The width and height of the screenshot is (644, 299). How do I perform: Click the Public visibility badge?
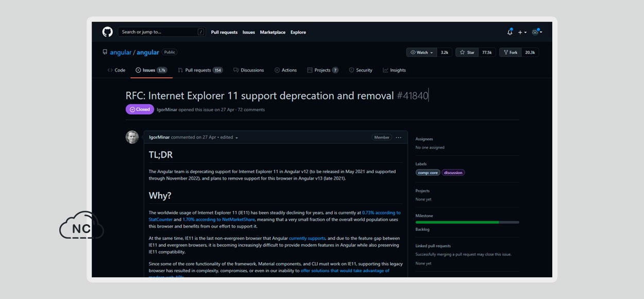pyautogui.click(x=170, y=52)
